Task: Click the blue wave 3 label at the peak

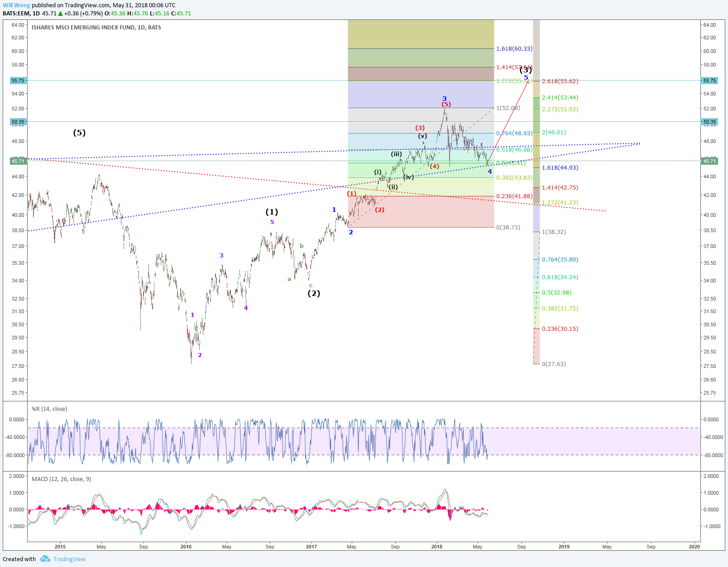Action: point(445,99)
